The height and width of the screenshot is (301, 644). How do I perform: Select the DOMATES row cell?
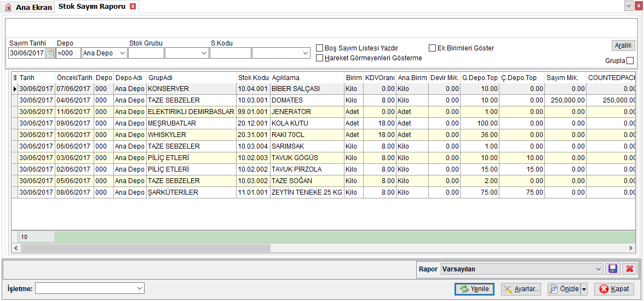[x=307, y=100]
